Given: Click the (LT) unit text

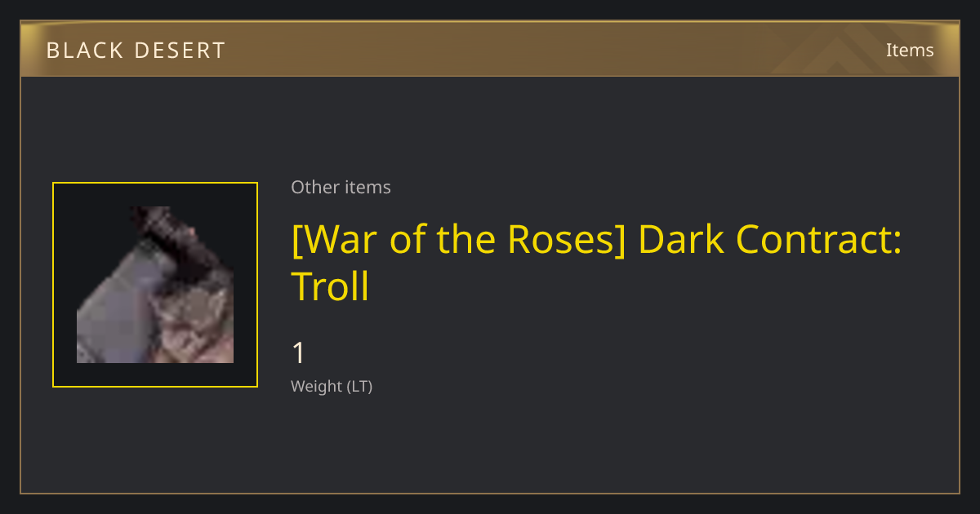Looking at the screenshot, I should (x=360, y=387).
